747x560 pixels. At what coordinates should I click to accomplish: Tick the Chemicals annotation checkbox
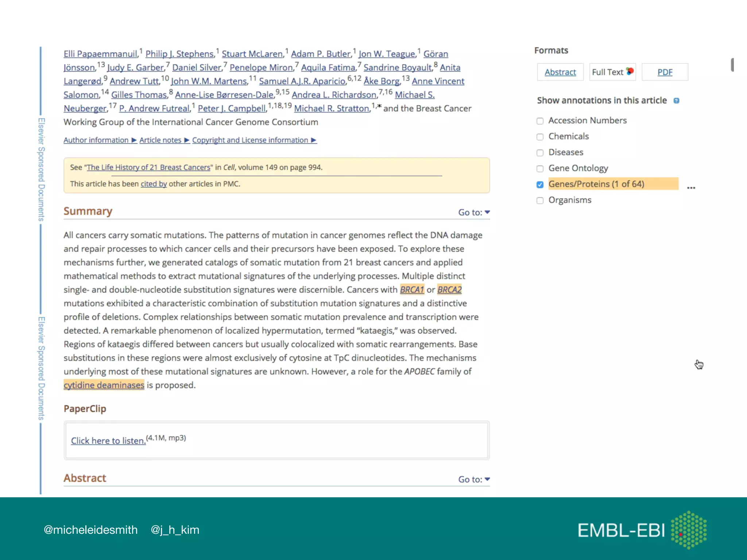(x=540, y=137)
